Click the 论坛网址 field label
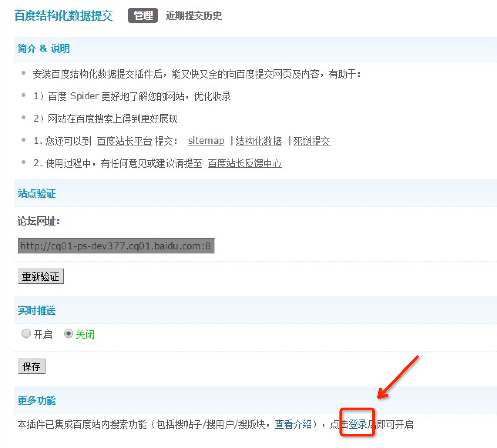This screenshot has height=448, width=497. 39,221
